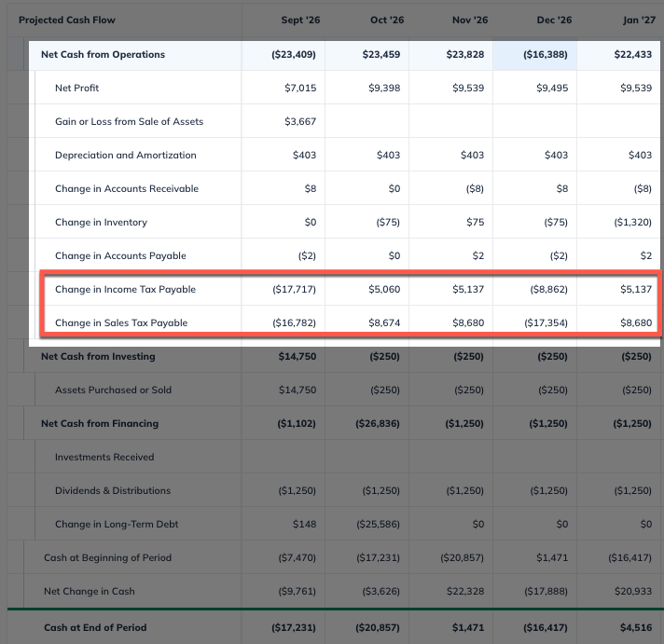
Task: Click Net Cash from Operations Sept '26 value ($23,409)
Action: coord(294,55)
